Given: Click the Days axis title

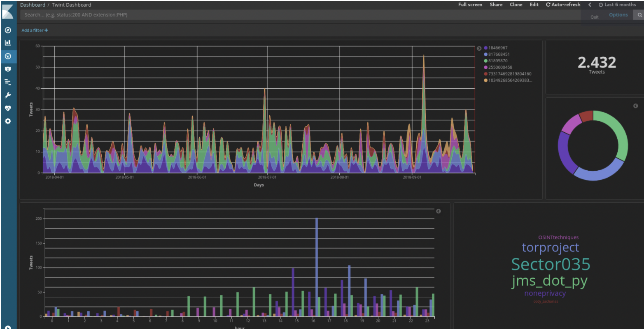Looking at the screenshot, I should tap(259, 185).
